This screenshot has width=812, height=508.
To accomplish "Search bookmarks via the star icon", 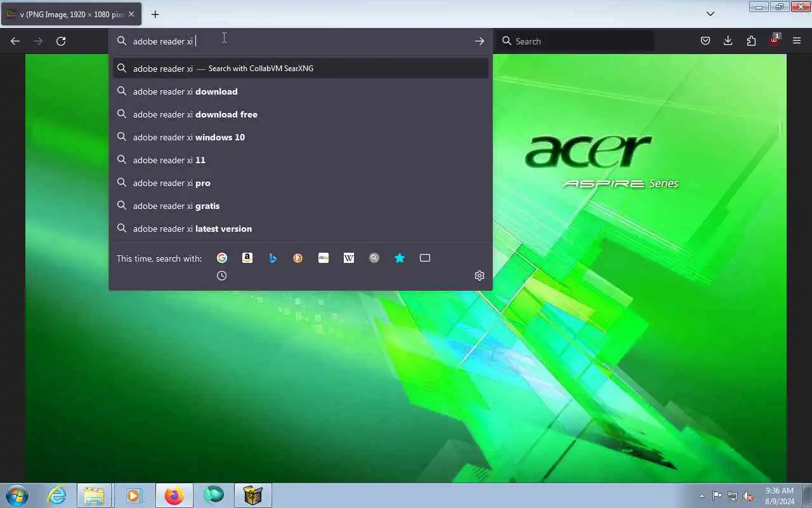I will [400, 258].
